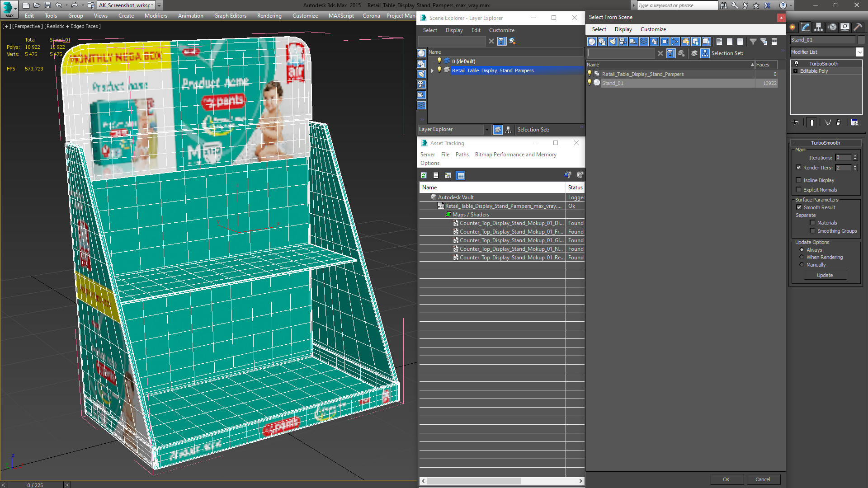Toggle cameras filter in Select From Scene

pos(623,42)
